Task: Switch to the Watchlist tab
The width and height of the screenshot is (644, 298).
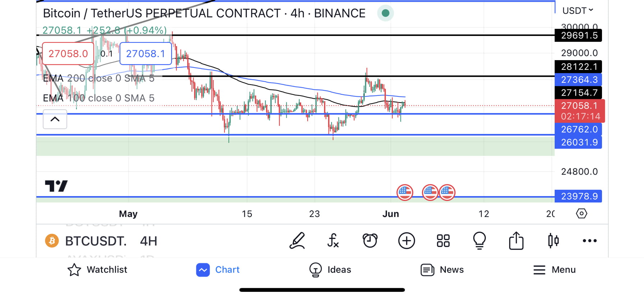Action: [97, 270]
